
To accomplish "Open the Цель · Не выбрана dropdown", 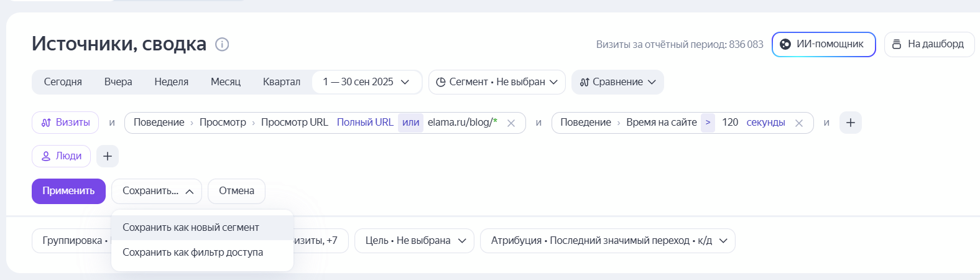I will pos(414,241).
